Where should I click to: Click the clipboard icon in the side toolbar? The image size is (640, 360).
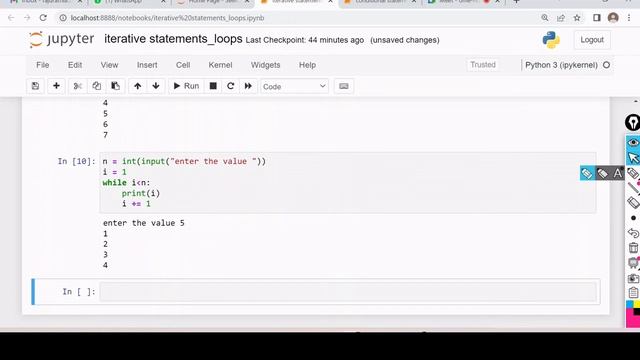pyautogui.click(x=633, y=292)
